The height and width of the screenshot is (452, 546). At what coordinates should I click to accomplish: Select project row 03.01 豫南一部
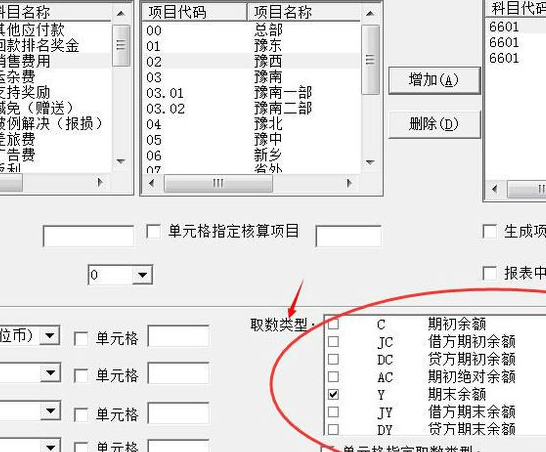[251, 93]
